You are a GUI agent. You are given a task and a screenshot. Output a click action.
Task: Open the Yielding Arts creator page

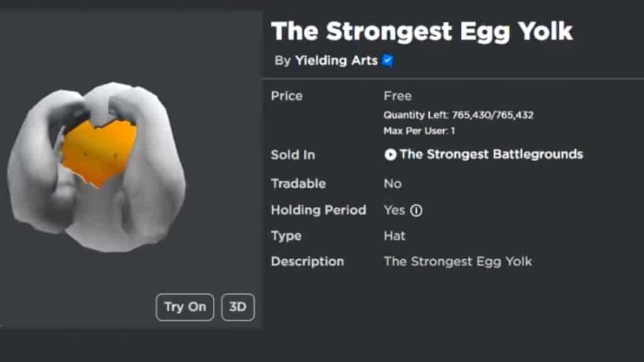[x=338, y=60]
